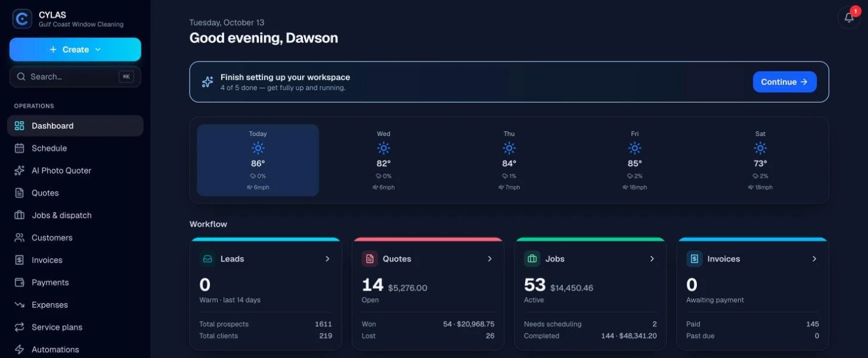Open the notifications bell

849,17
